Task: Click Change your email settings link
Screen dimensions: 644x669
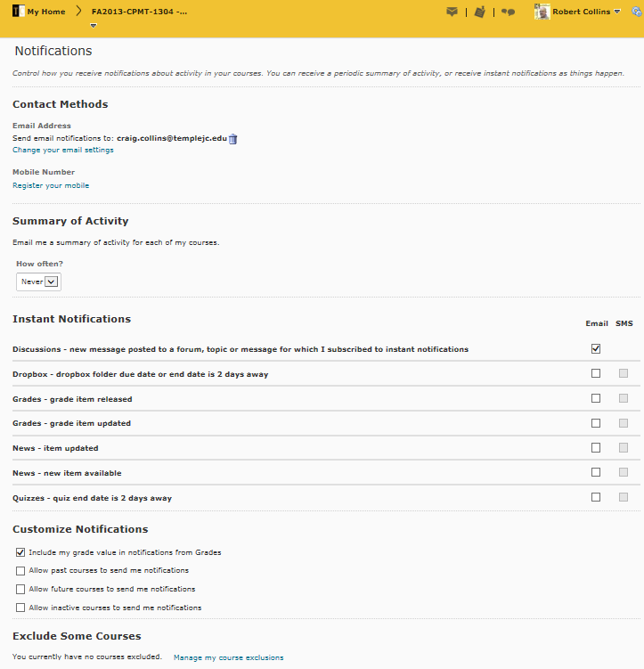Action: 63,150
